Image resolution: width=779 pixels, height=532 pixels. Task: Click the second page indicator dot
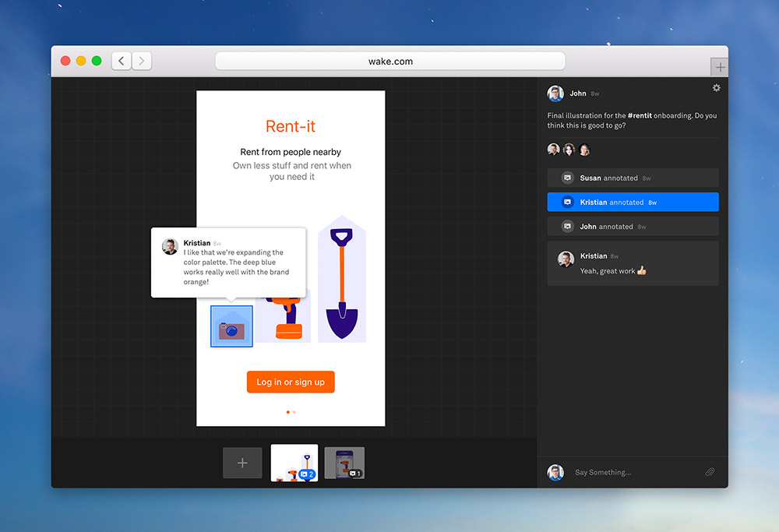coord(294,412)
